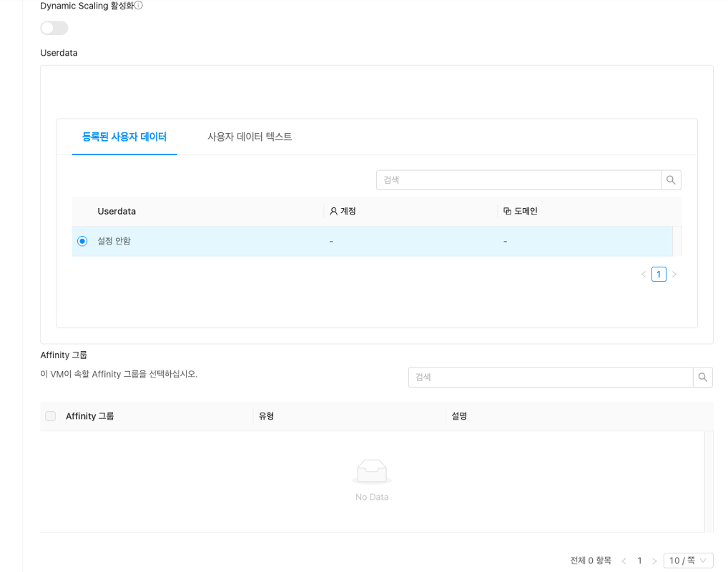Focus the Userdata 검색 search field
Screen dimensions: 728x572
pyautogui.click(x=518, y=180)
